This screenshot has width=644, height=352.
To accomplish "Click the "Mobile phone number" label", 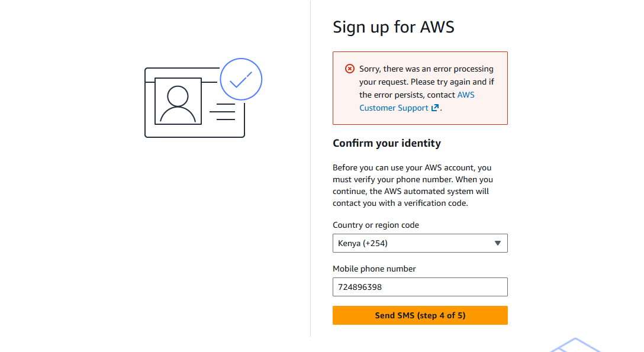I will [374, 269].
